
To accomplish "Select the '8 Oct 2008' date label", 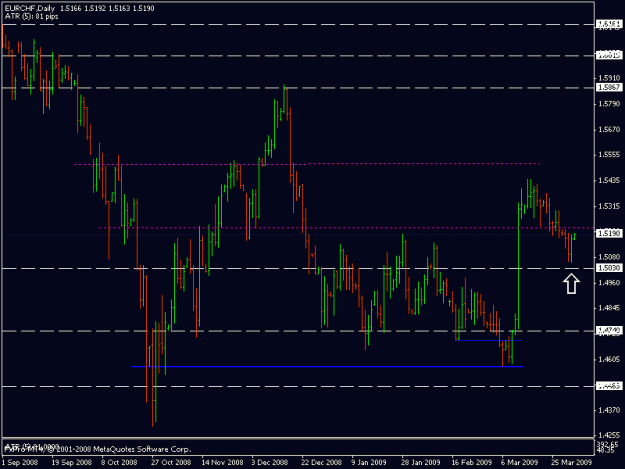I will [119, 462].
